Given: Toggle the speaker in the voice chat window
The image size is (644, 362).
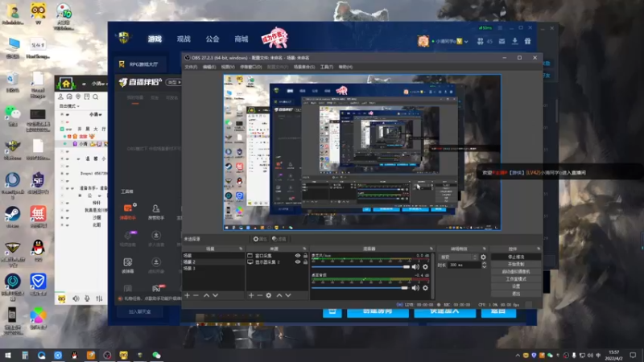Looking at the screenshot, I should click(x=76, y=298).
